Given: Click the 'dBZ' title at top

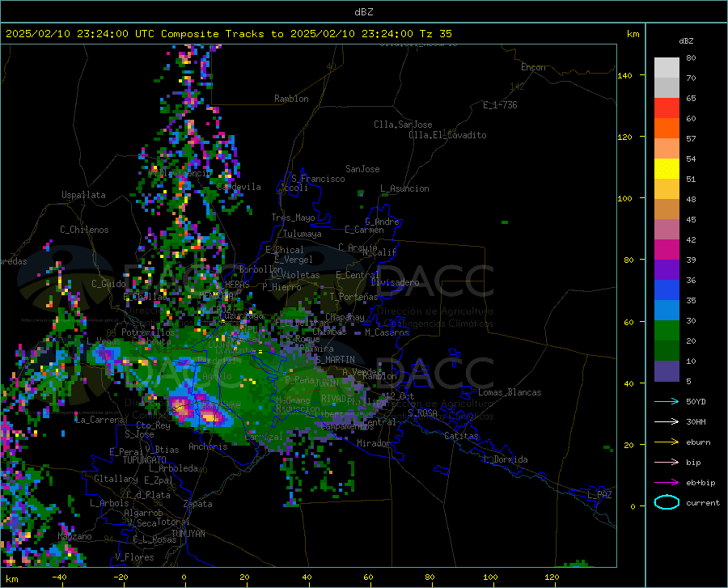Looking at the screenshot, I should pos(363,12).
